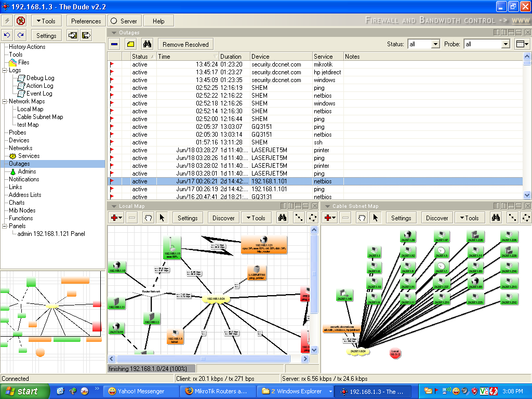The width and height of the screenshot is (532, 399).
Task: Select the security.dccnet.com mikrotik row
Action: click(315, 64)
